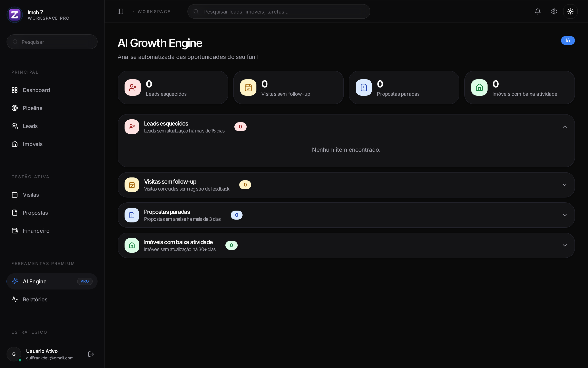Image resolution: width=588 pixels, height=368 pixels.
Task: Click the Visitas calendar icon in sidebar
Action: [14, 195]
